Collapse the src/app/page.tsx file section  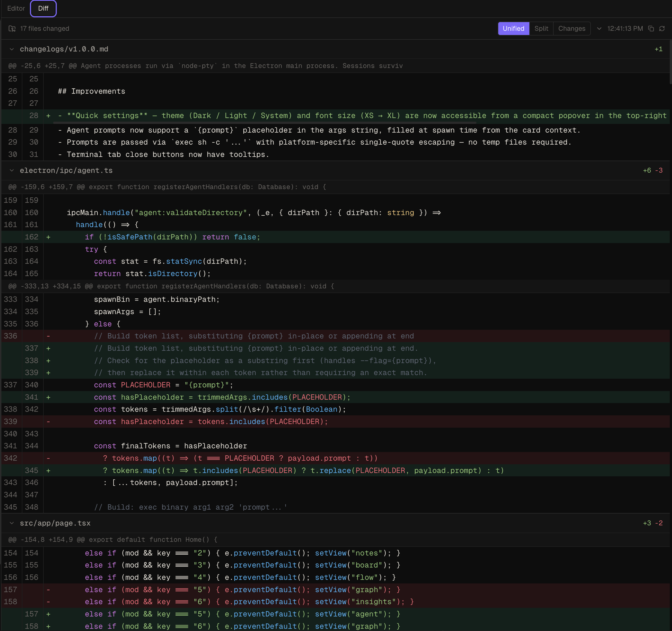coord(12,523)
